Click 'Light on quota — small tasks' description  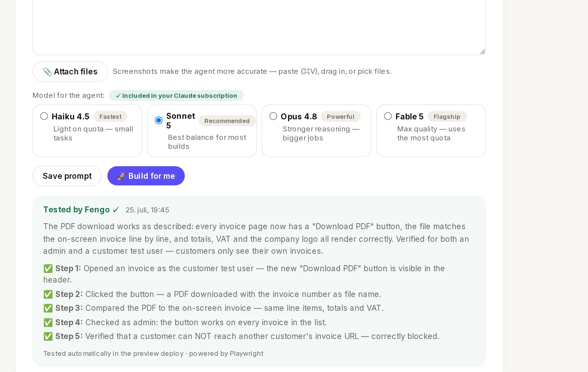click(93, 133)
